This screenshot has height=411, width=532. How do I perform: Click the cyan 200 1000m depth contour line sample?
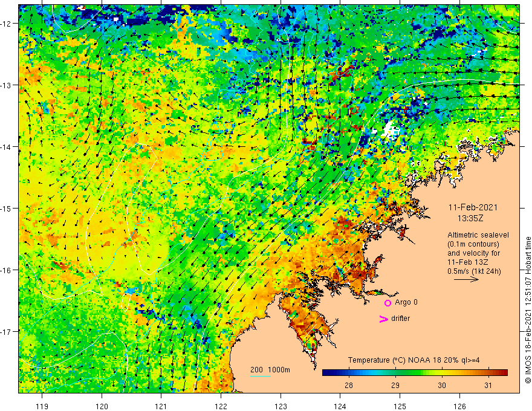tap(261, 377)
